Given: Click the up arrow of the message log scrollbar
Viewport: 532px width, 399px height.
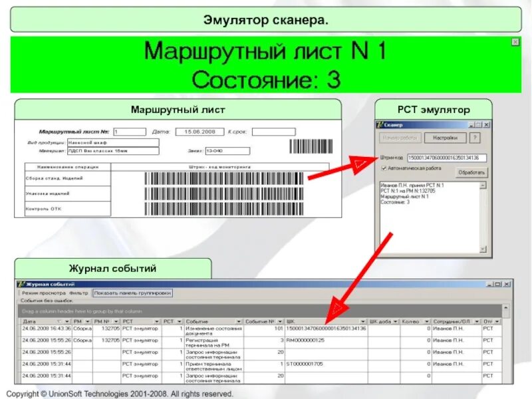Looking at the screenshot, I should pyautogui.click(x=482, y=185).
